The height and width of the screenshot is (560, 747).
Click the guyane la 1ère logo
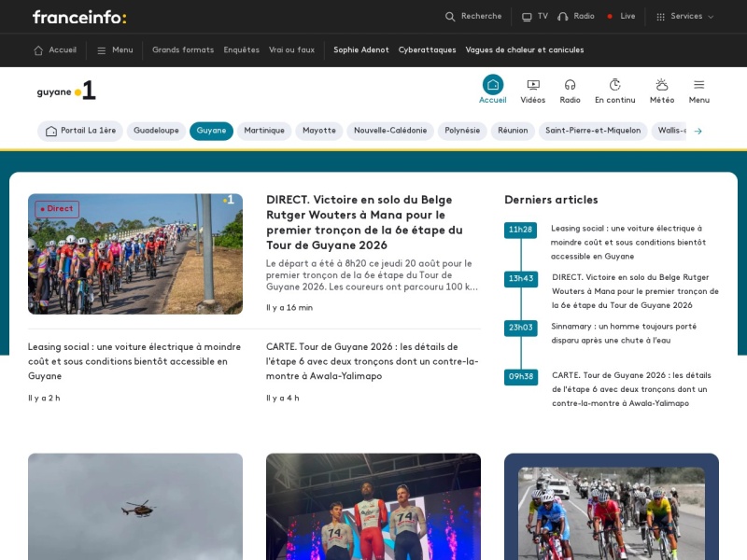pos(66,91)
